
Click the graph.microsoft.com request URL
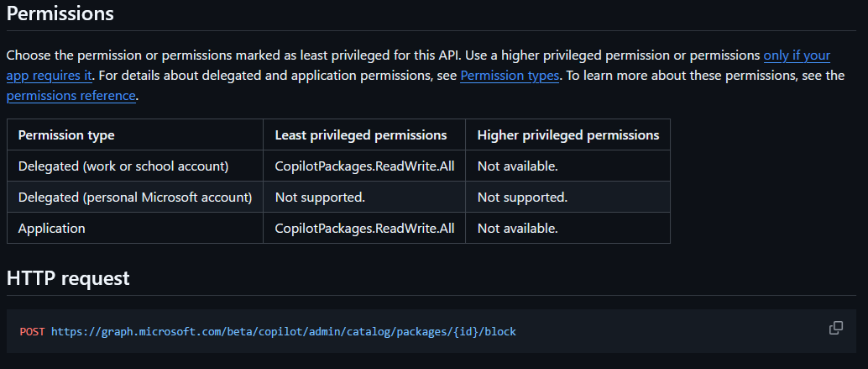pyautogui.click(x=284, y=332)
